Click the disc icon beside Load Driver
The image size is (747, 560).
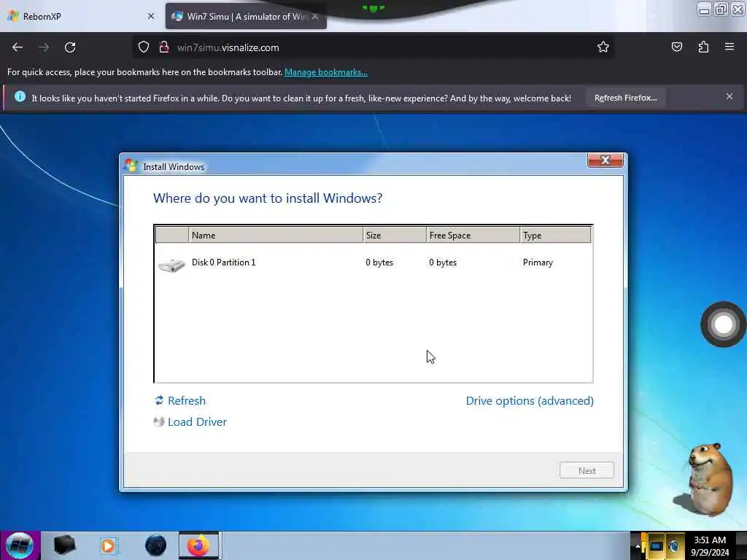pyautogui.click(x=158, y=421)
